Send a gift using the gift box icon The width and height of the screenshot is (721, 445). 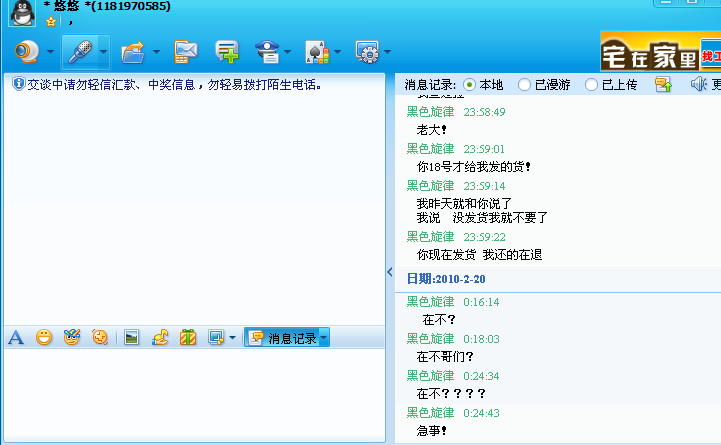(x=188, y=337)
